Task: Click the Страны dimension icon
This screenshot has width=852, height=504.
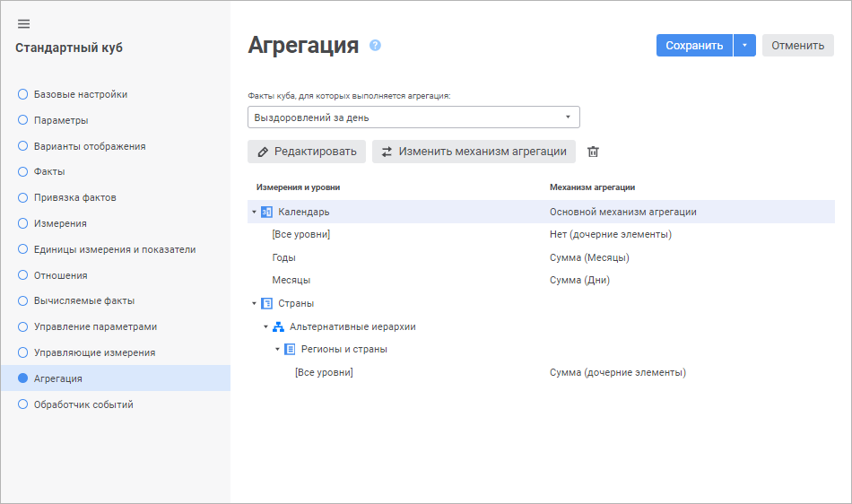Action: click(x=266, y=303)
